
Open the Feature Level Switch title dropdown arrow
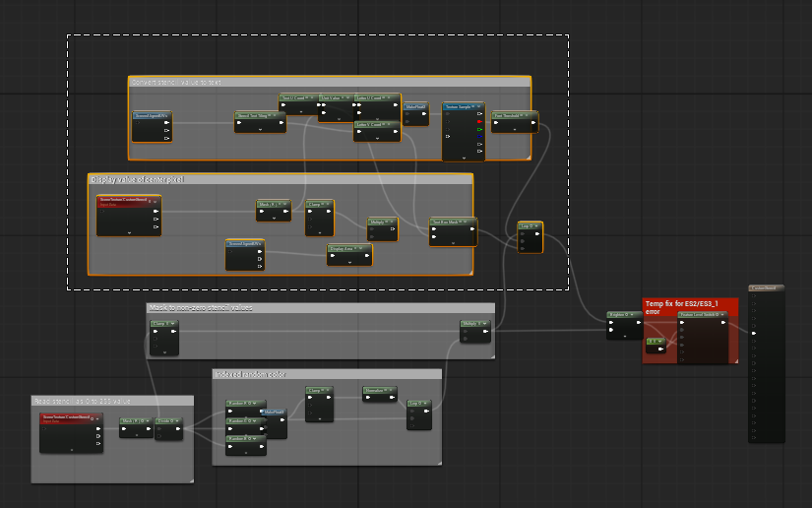722,314
